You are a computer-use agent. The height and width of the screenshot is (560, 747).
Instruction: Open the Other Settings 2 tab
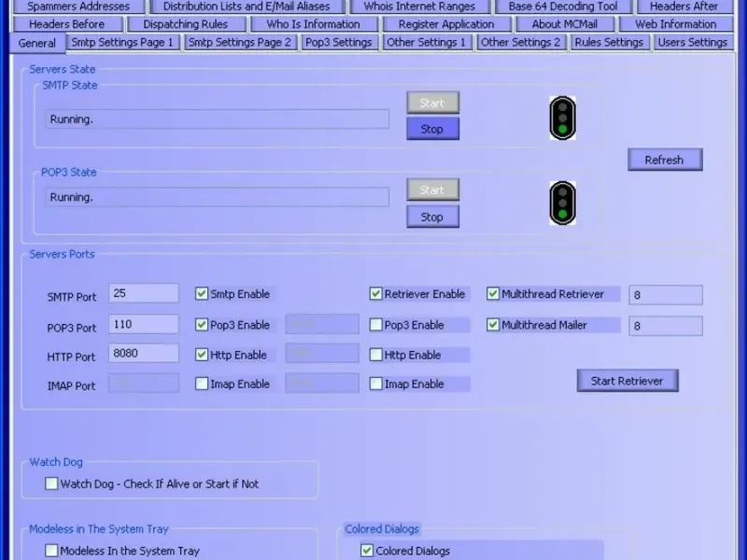(x=521, y=42)
